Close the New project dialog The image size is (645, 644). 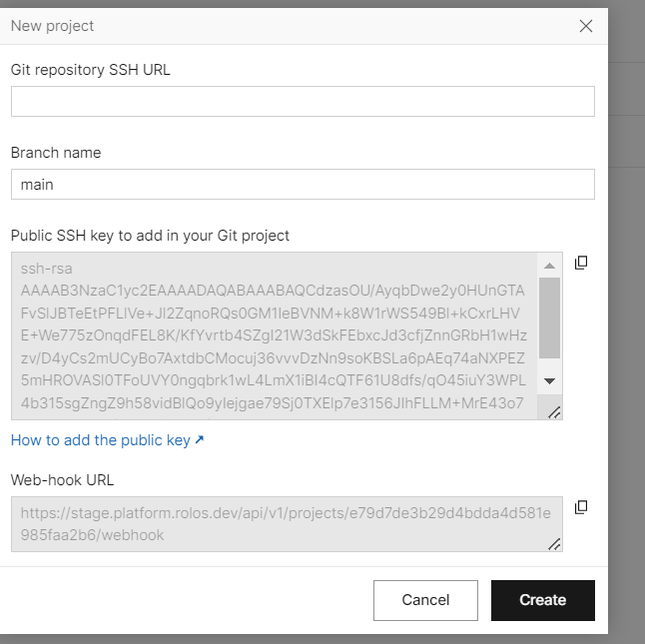click(586, 26)
